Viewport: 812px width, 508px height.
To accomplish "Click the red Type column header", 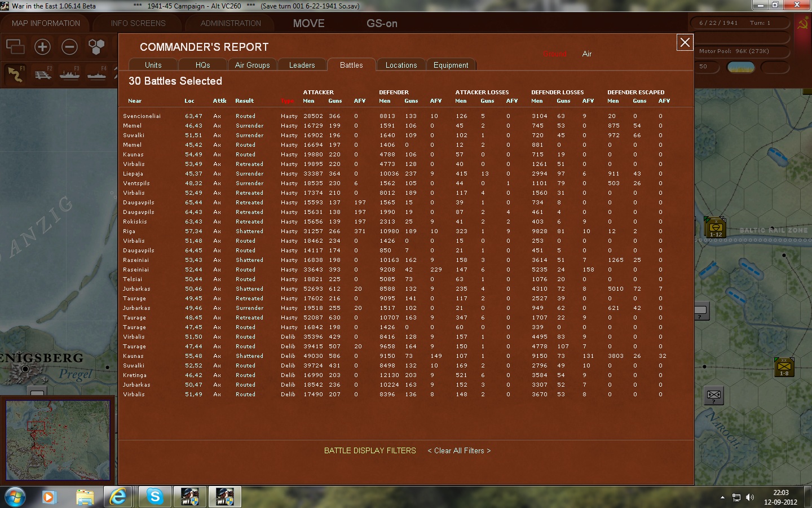I will 288,101.
